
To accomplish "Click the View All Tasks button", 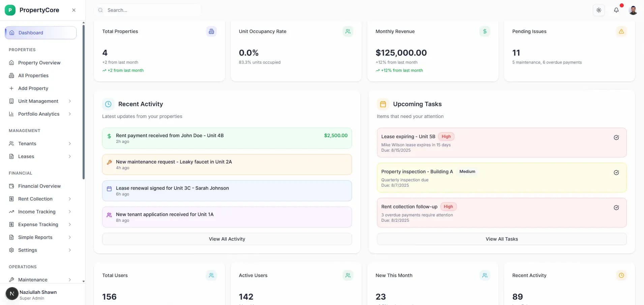I will point(502,239).
